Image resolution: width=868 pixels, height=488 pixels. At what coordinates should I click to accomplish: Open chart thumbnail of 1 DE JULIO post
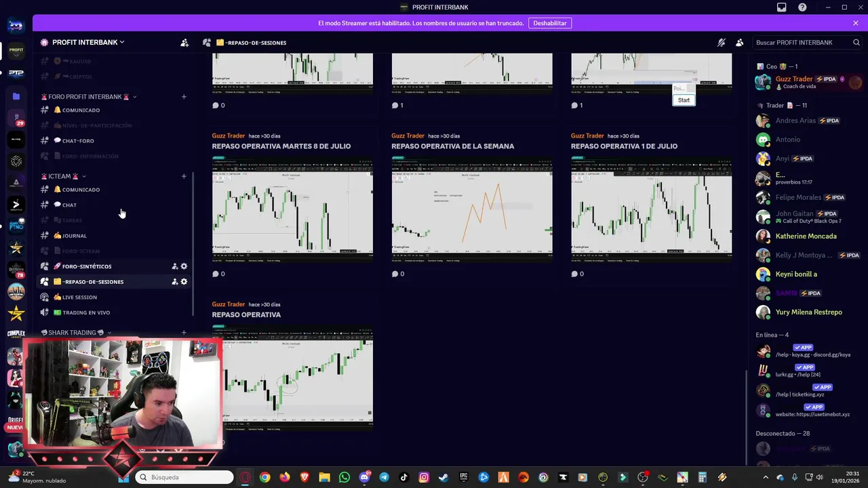pyautogui.click(x=651, y=209)
